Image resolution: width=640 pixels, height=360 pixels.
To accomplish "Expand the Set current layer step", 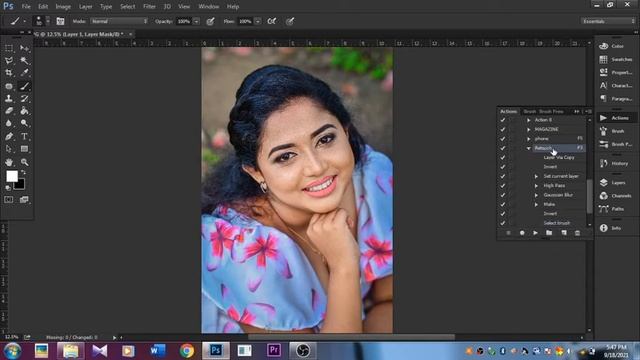I will (536, 176).
